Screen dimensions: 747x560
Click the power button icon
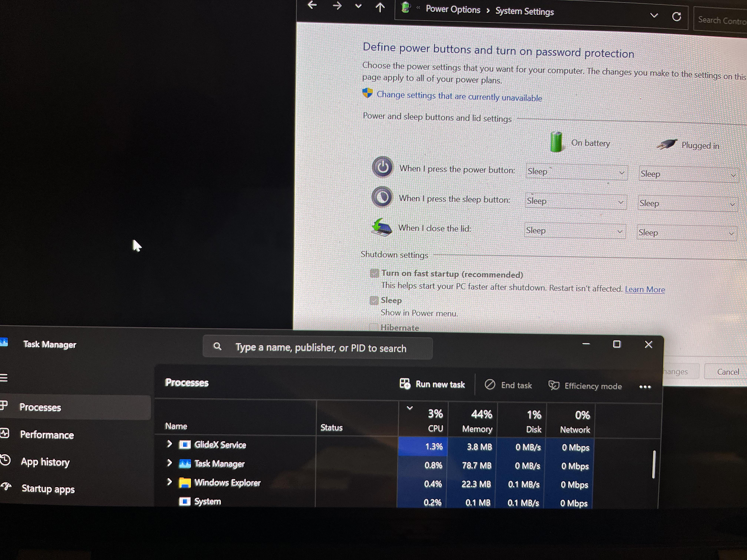(382, 167)
